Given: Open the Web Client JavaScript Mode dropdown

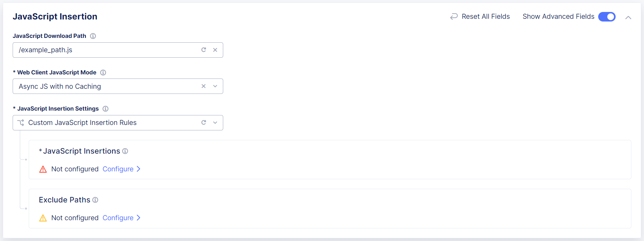Looking at the screenshot, I should (x=215, y=86).
